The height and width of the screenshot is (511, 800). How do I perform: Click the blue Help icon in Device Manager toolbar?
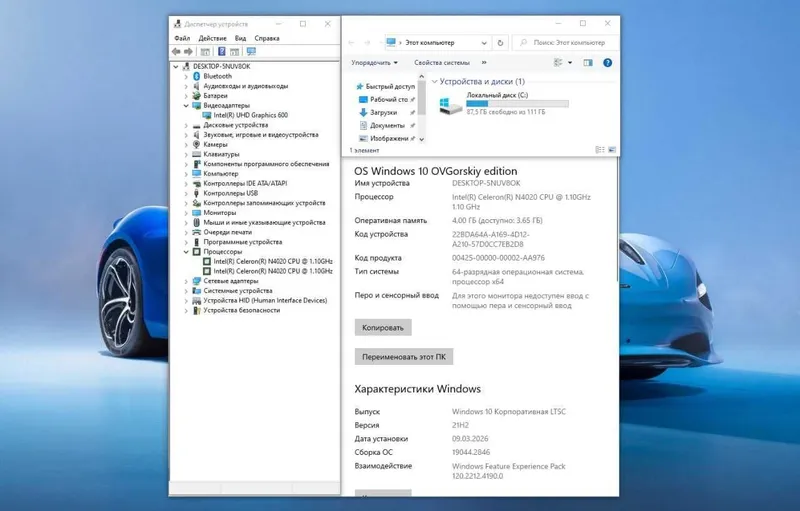point(221,52)
